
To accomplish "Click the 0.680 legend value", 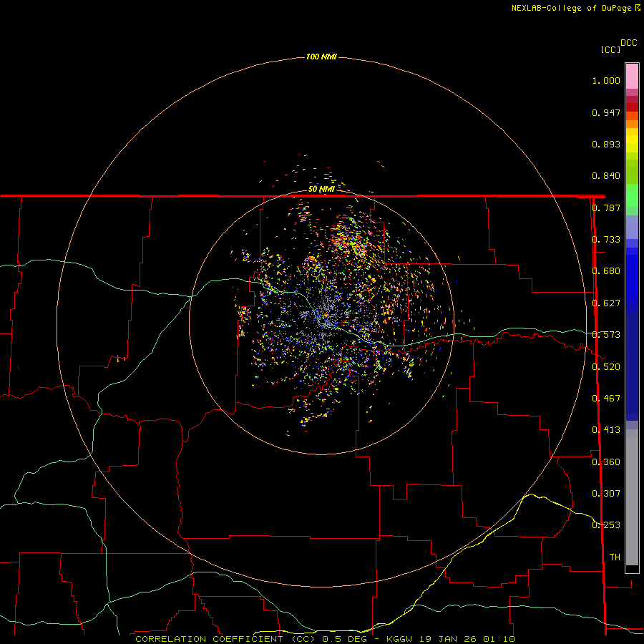I will pos(606,271).
